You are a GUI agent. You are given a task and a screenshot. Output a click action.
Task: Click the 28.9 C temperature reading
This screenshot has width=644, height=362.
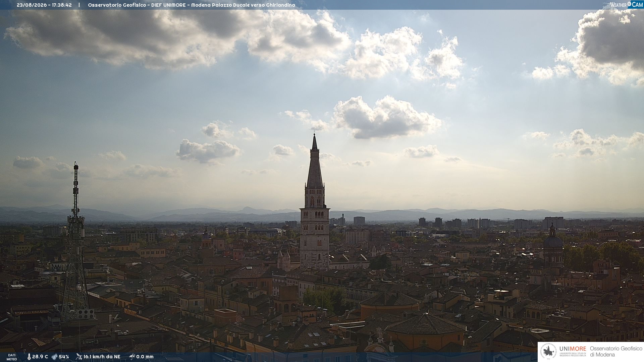point(40,357)
